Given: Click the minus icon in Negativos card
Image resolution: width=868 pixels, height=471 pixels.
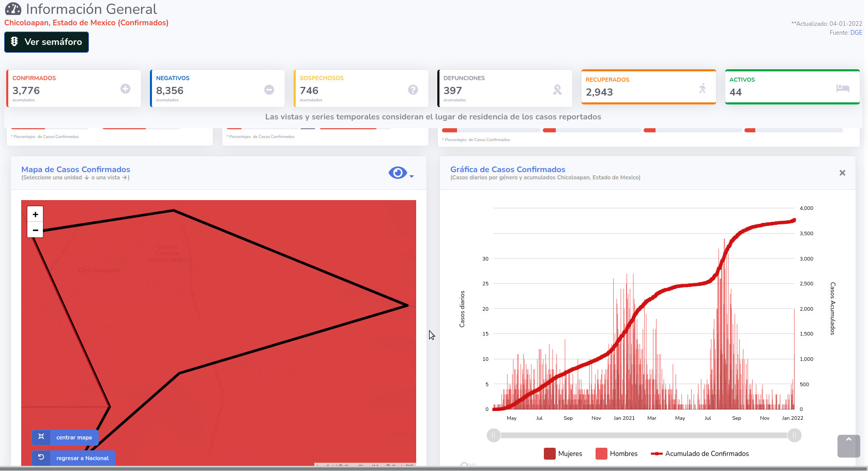Looking at the screenshot, I should 269,89.
